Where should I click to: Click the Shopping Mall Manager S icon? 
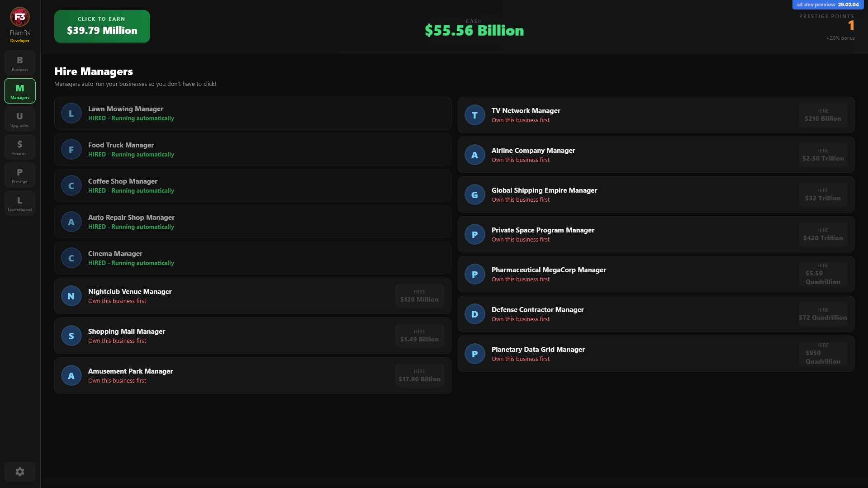(x=71, y=336)
